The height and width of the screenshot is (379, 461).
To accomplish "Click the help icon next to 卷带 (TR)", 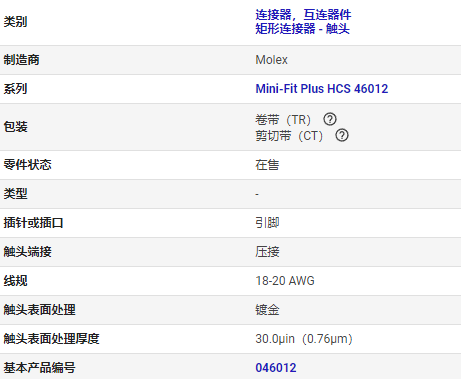I will click(x=330, y=119).
